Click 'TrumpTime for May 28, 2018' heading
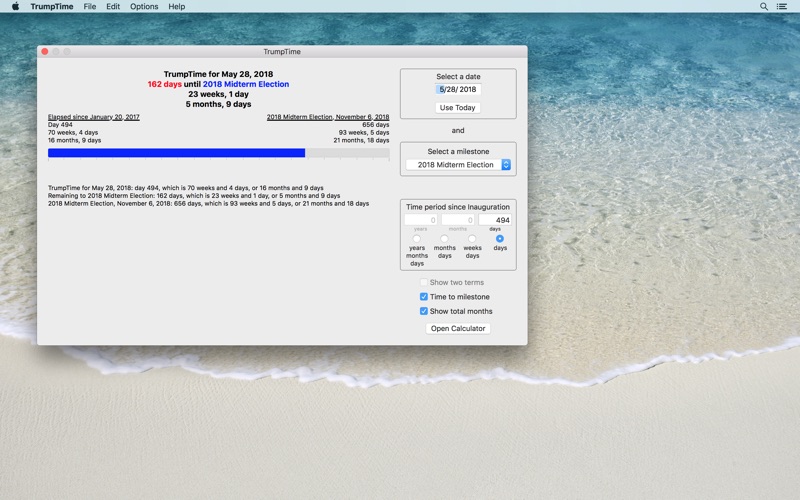This screenshot has height=500, width=800. click(218, 74)
